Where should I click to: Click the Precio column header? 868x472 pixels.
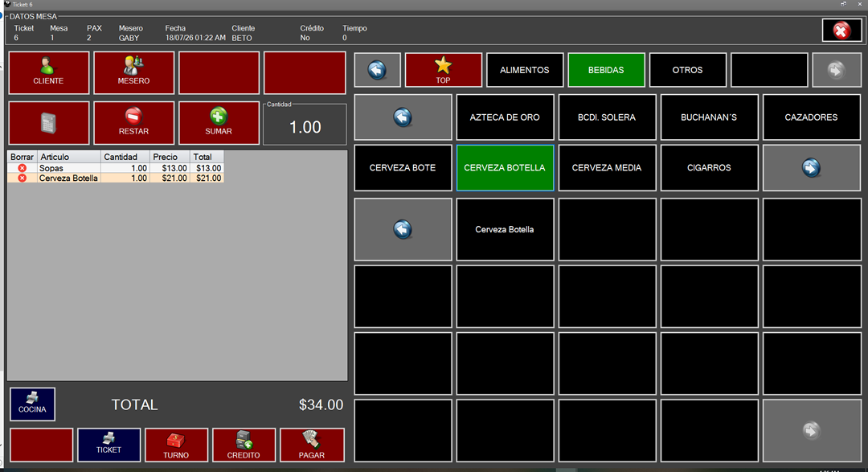(x=170, y=157)
